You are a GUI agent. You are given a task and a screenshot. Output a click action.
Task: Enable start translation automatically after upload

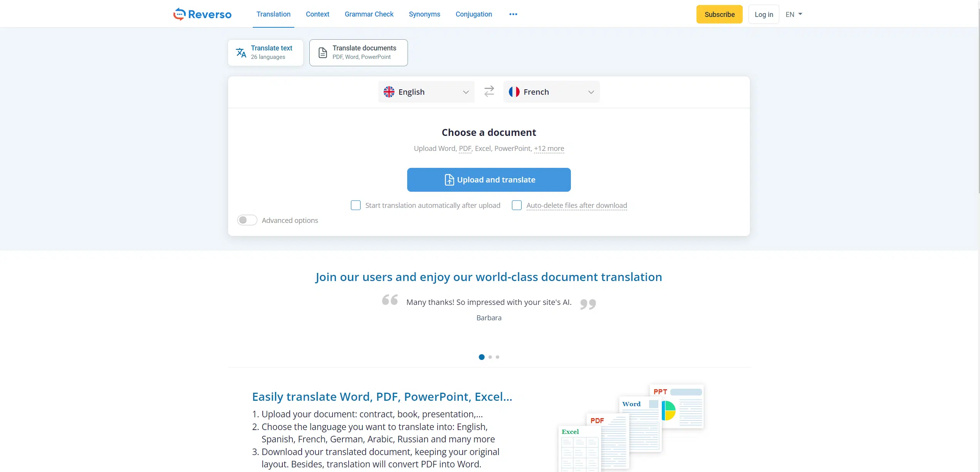click(356, 205)
